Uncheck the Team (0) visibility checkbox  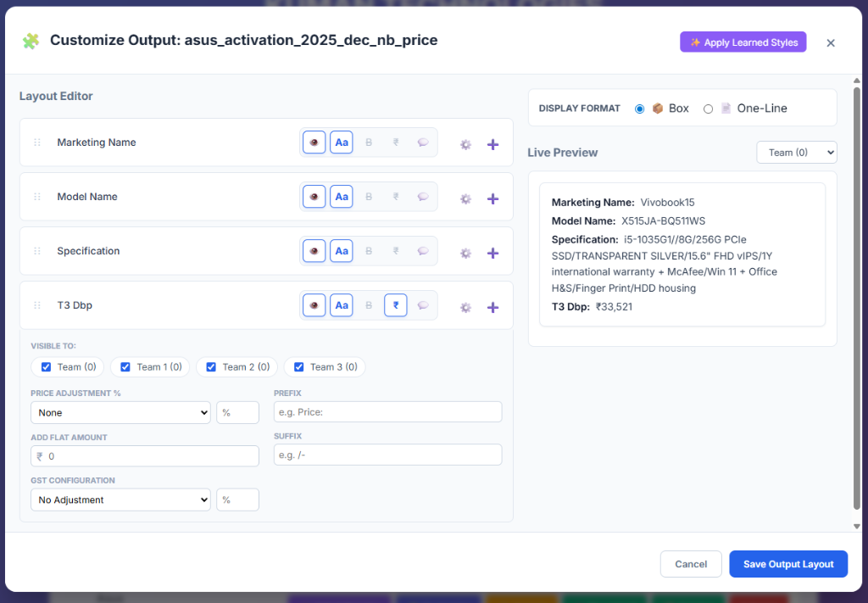[46, 366]
